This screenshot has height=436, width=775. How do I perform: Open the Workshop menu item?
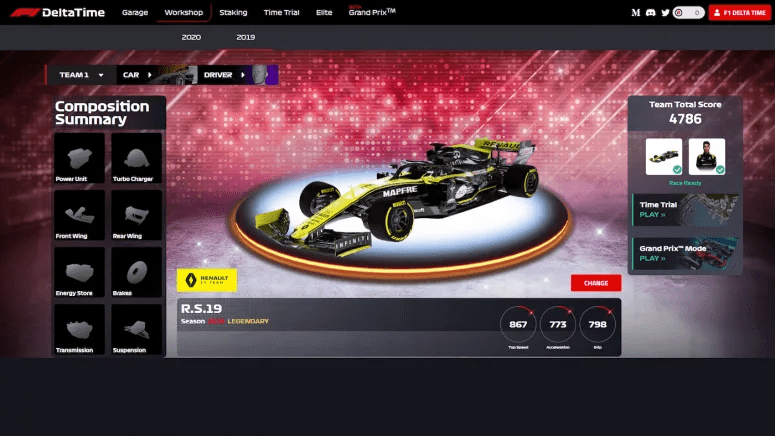coord(184,12)
